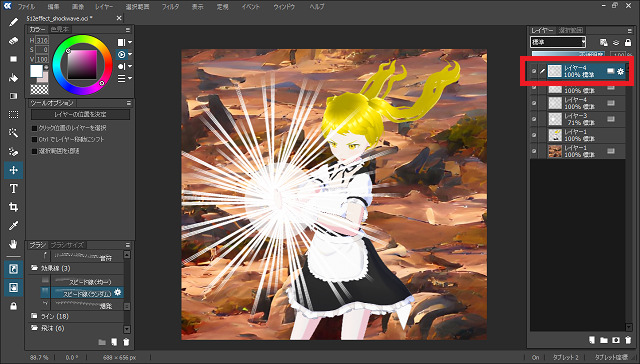Activate the Text tool

point(13,189)
